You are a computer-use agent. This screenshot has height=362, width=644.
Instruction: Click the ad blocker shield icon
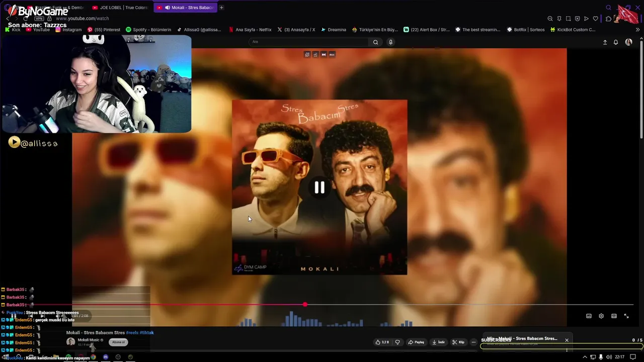[x=577, y=19]
